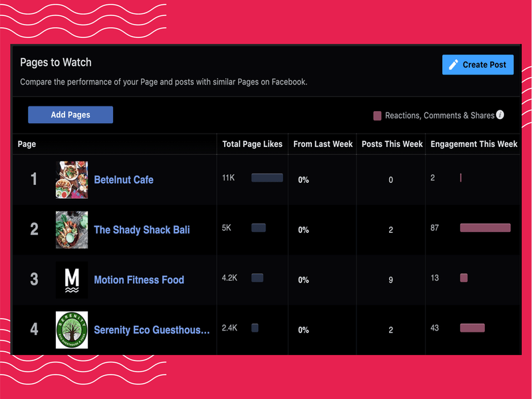
Task: Click the 2.4K total likes value
Action: tap(229, 328)
